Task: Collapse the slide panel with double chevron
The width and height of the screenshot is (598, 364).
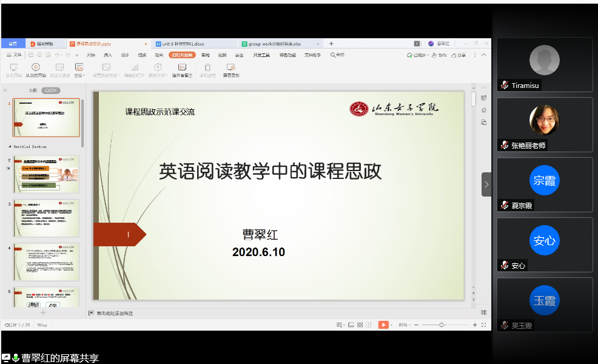Action: (5, 90)
